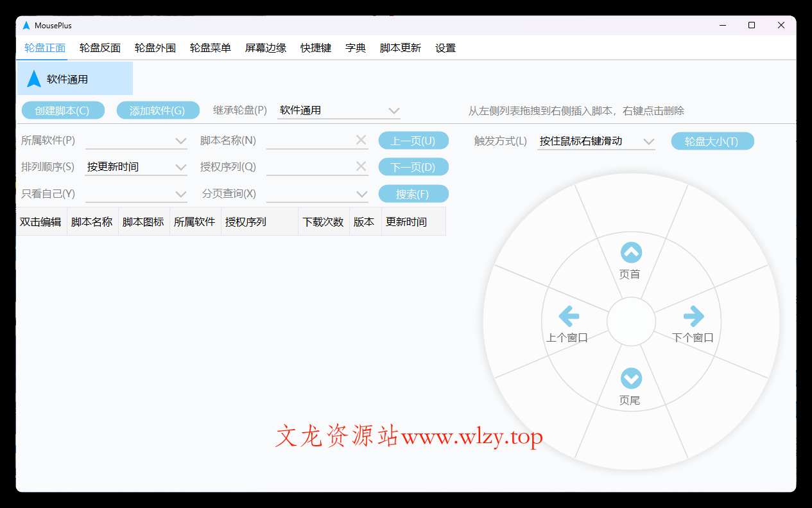
Task: Clear the 脚本名称 field with its X icon
Action: [x=361, y=140]
